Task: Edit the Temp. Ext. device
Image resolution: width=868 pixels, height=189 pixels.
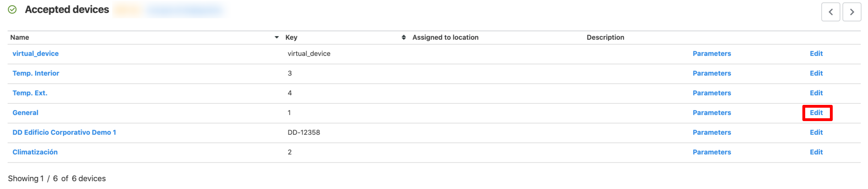Action: [x=816, y=93]
